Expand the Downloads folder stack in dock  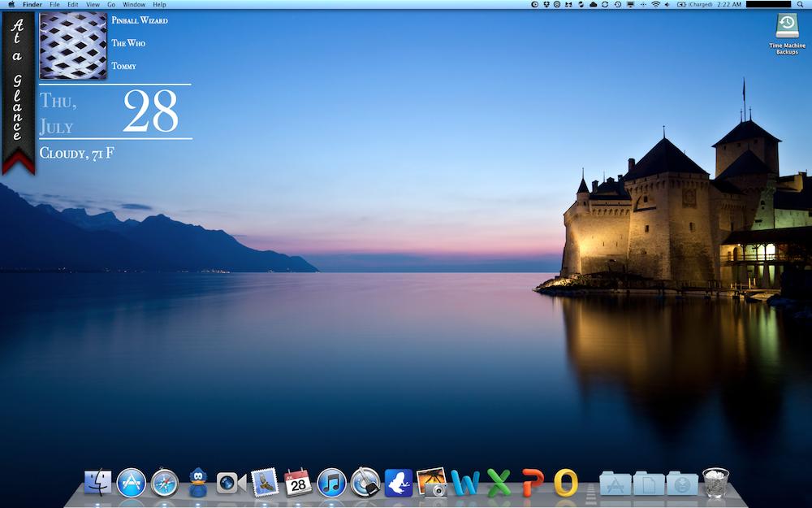(682, 484)
